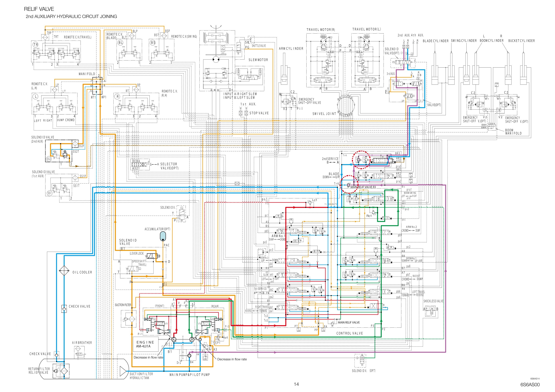The height and width of the screenshot is (392, 555).
Task: Click the 'ARM CYLINDER' label
Action: [291, 49]
